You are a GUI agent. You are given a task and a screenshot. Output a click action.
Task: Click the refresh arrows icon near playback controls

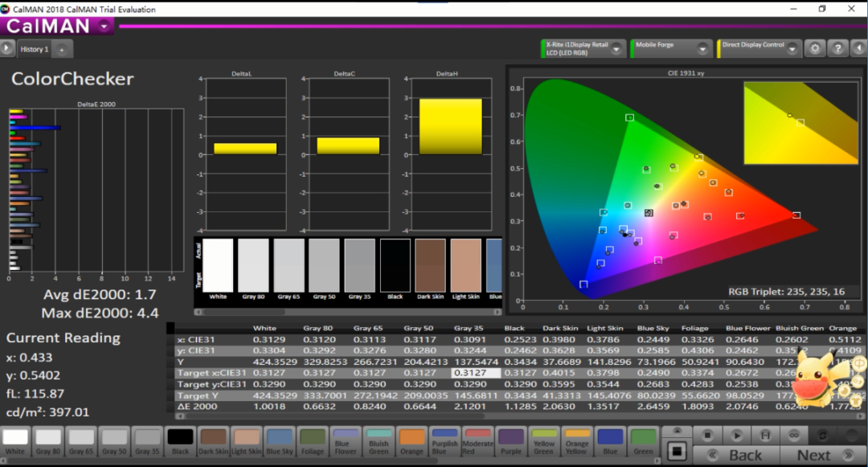point(821,435)
